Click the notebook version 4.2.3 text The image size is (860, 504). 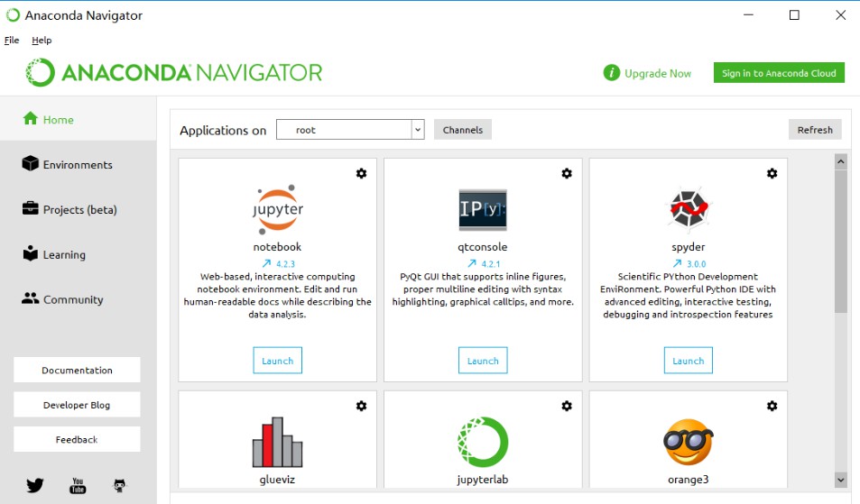point(286,264)
